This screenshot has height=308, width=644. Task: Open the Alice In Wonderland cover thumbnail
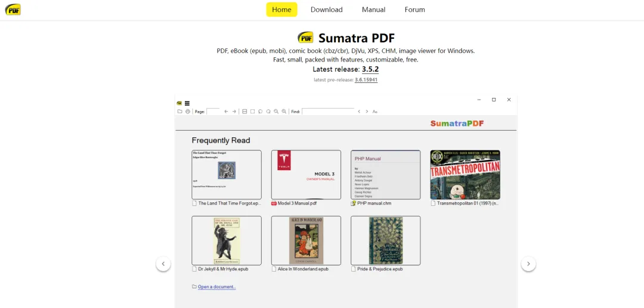306,241
